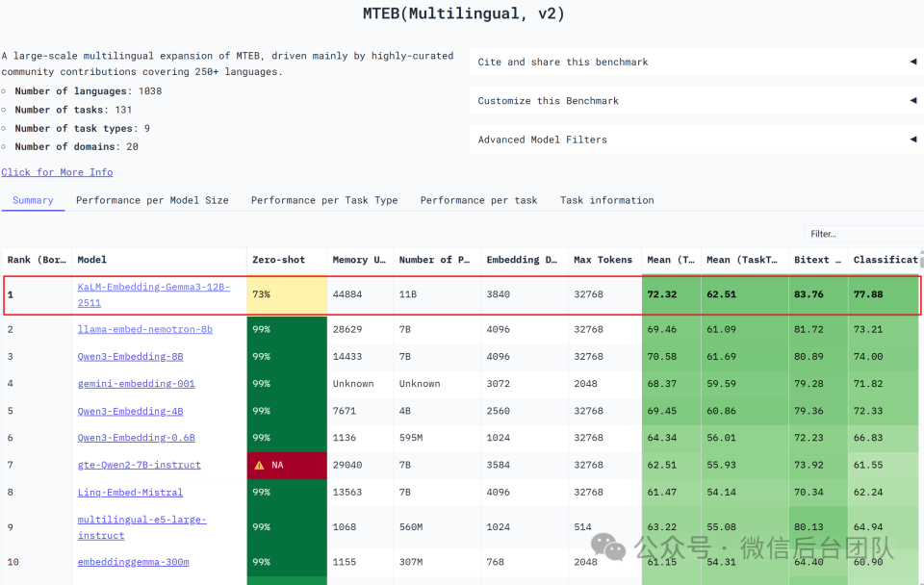Open the embeddinggemma-300m model link
Image resolution: width=924 pixels, height=585 pixels.
(x=133, y=562)
